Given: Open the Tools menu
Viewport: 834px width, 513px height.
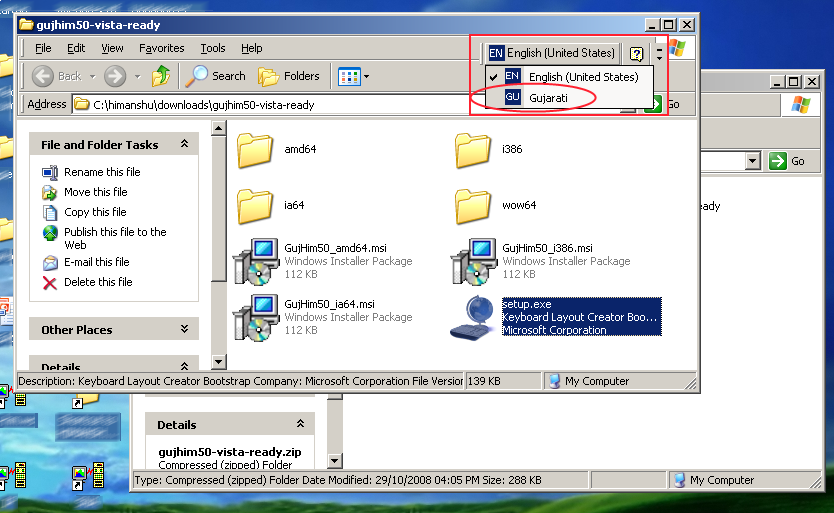Looking at the screenshot, I should [x=213, y=48].
